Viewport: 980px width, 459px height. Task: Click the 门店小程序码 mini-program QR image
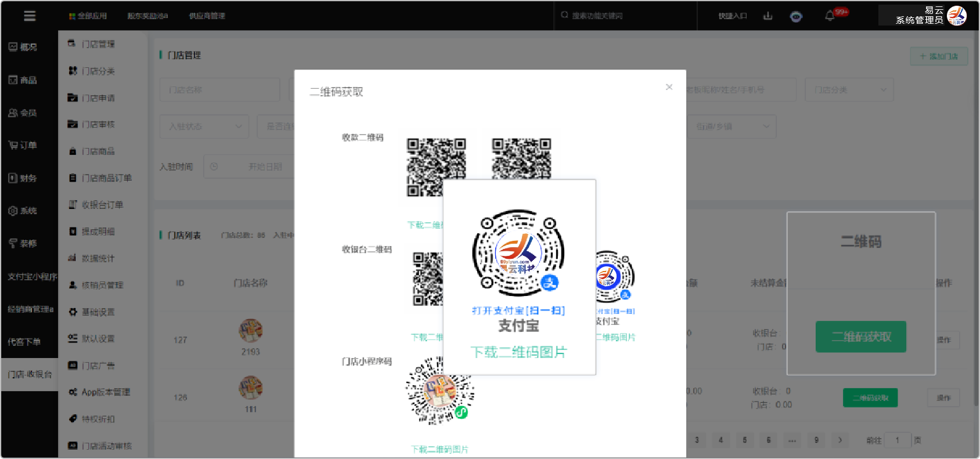tap(439, 390)
